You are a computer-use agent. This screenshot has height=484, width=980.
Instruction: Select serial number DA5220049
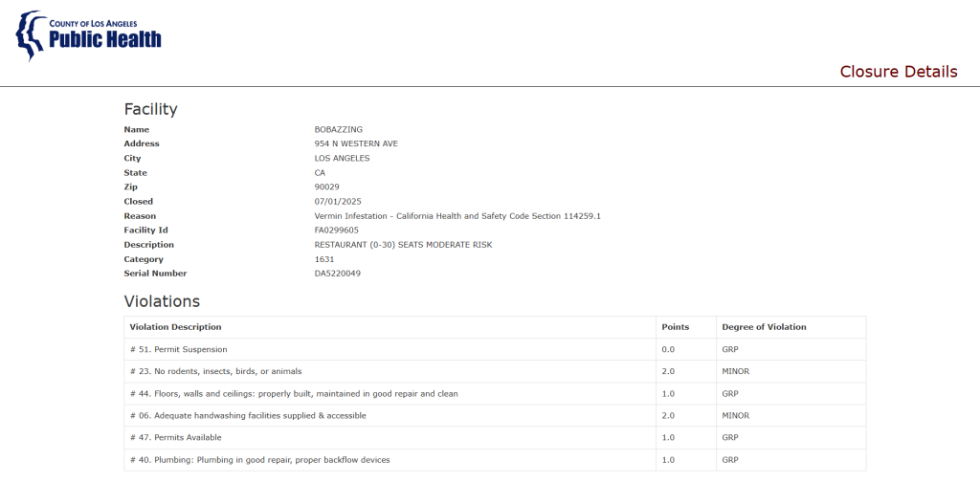pyautogui.click(x=338, y=274)
